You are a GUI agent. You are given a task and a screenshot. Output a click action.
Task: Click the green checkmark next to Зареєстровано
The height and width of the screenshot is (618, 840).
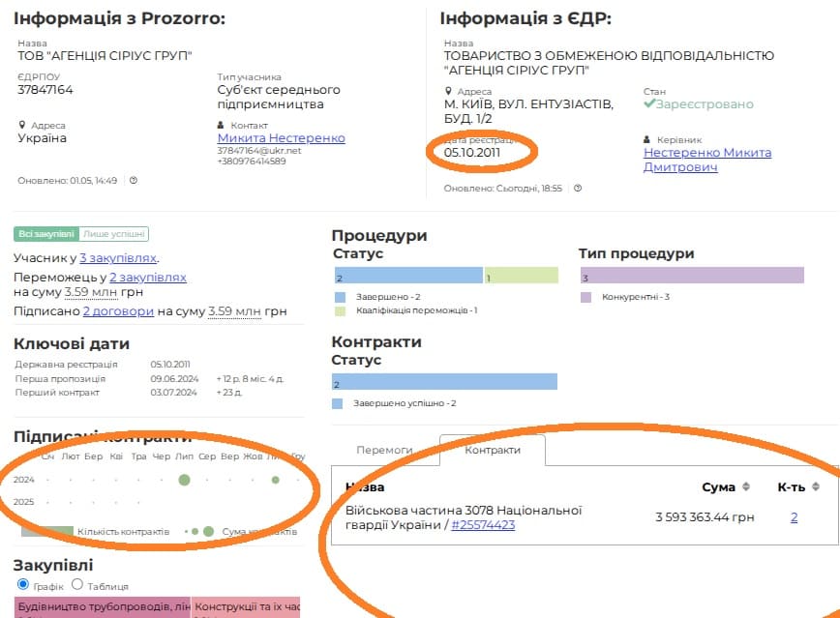click(x=649, y=103)
